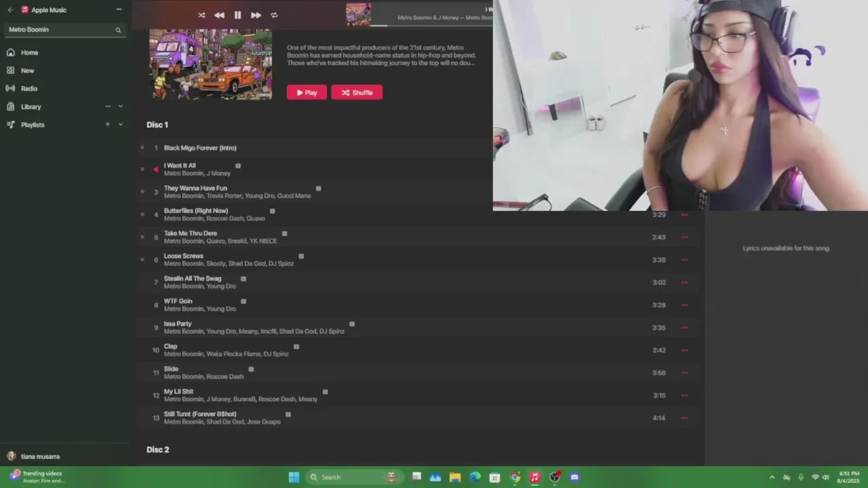Select Take Me Thru Dere track
This screenshot has width=868, height=488.
pos(191,233)
